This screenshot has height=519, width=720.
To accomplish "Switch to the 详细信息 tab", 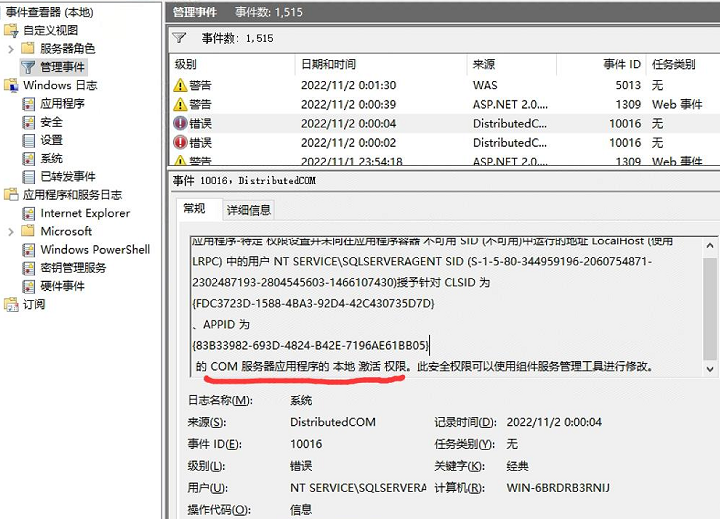I will click(x=248, y=210).
